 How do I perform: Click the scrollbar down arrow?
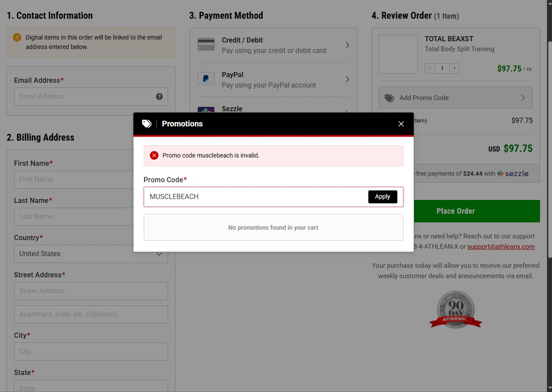(549, 388)
